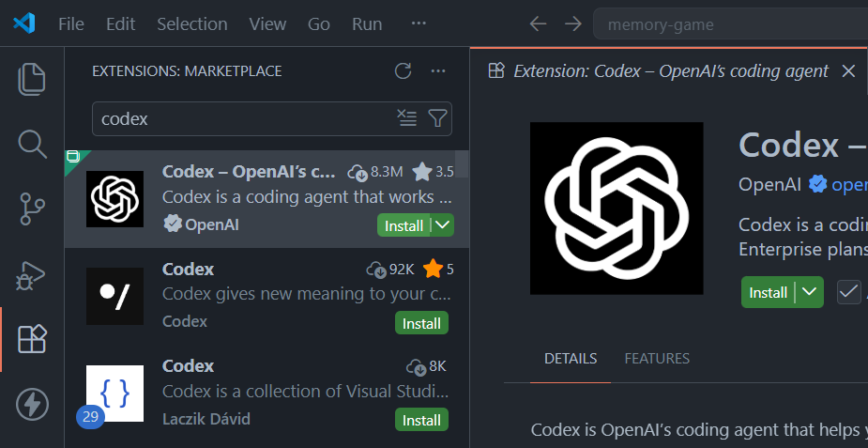Install Codex – OpenAI's extension from list
Image resolution: width=868 pixels, height=448 pixels.
(404, 225)
